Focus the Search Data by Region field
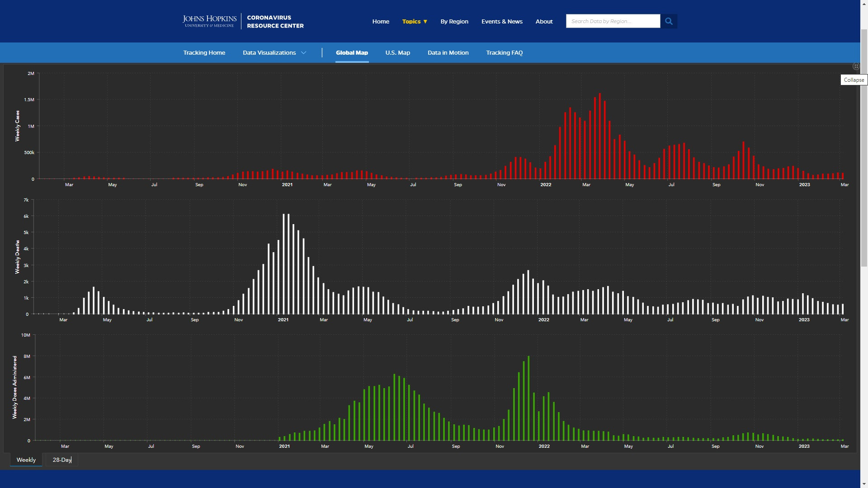Viewport: 868px width, 488px height. 613,21
